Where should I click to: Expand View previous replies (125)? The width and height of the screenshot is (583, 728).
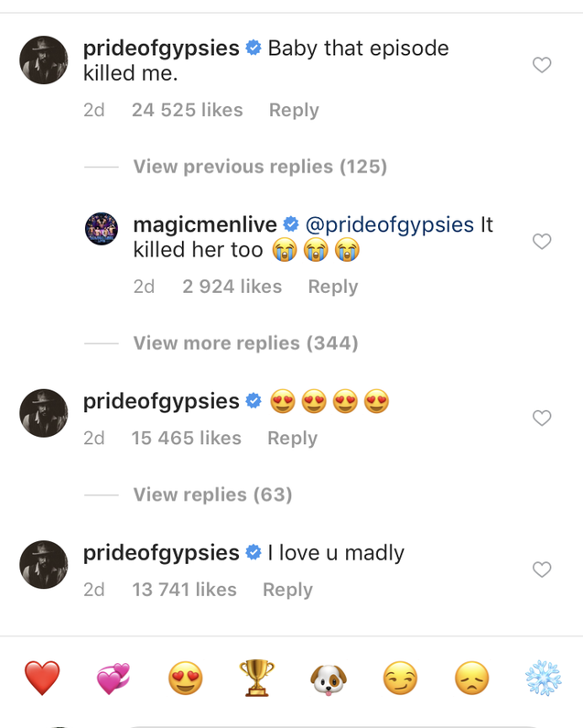[260, 167]
